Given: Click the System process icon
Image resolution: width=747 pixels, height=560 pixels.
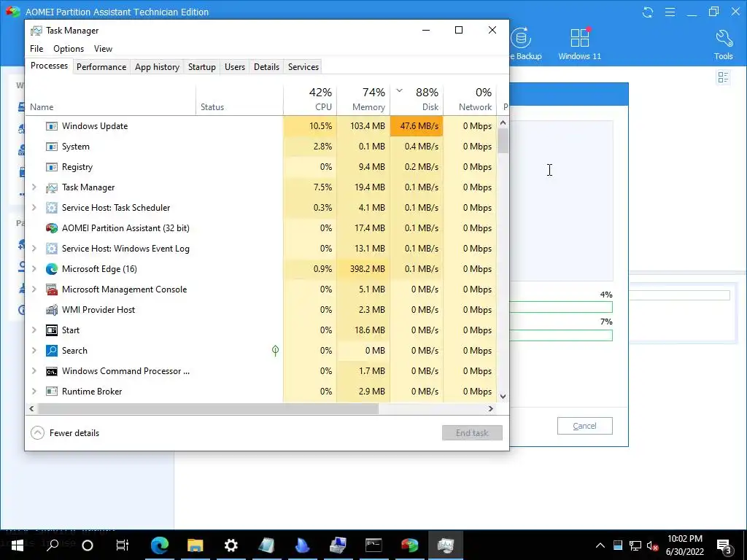Looking at the screenshot, I should (x=52, y=147).
